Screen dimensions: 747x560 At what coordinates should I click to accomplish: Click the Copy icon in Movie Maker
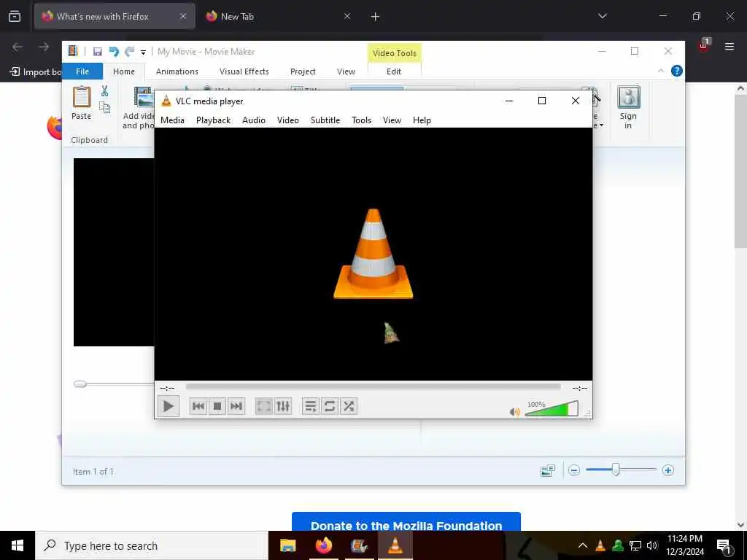point(105,108)
